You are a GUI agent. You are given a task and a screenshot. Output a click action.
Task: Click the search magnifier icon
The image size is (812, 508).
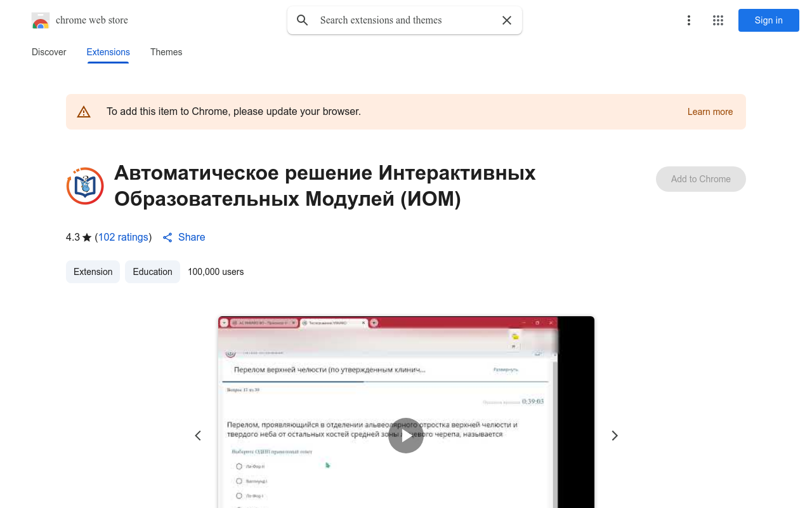click(302, 20)
